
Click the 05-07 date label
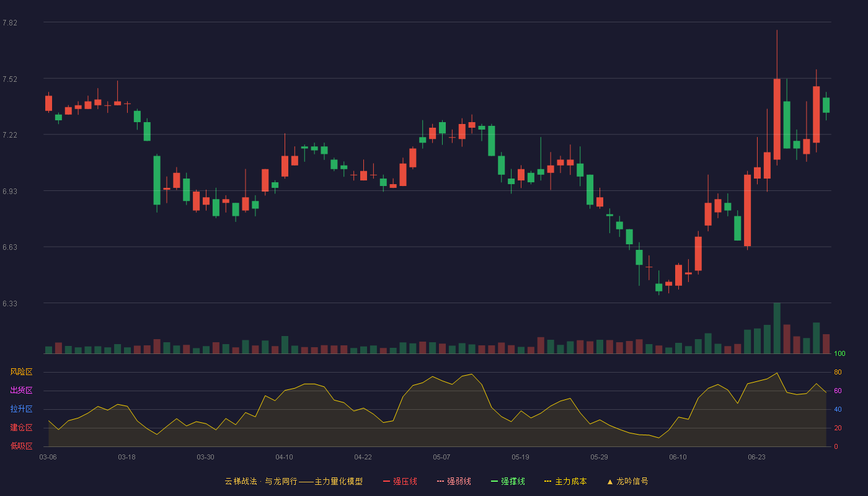click(x=441, y=457)
